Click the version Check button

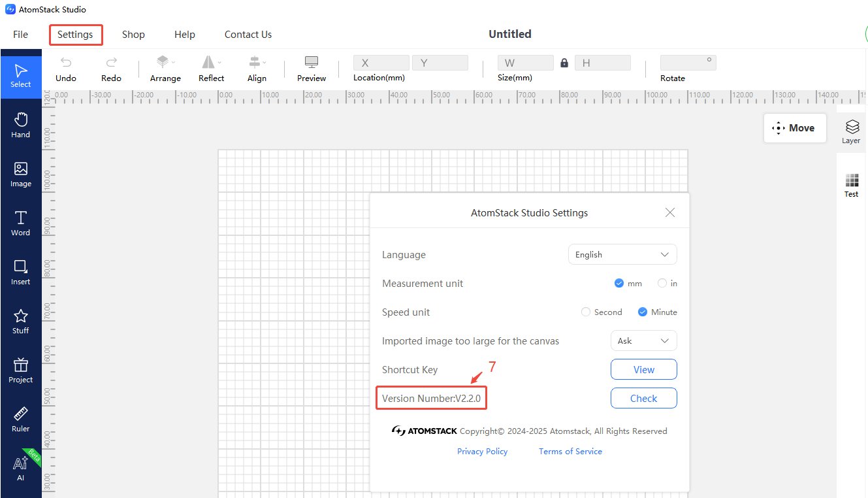pyautogui.click(x=644, y=398)
